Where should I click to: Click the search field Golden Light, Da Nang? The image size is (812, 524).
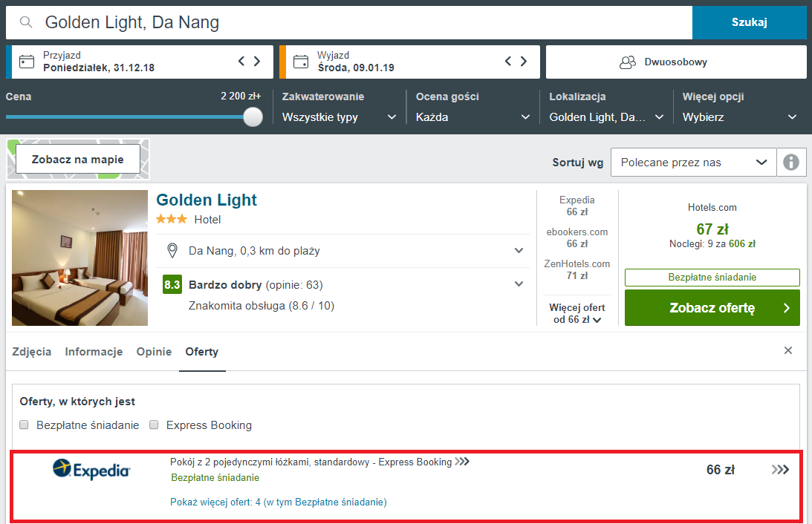[x=348, y=22]
